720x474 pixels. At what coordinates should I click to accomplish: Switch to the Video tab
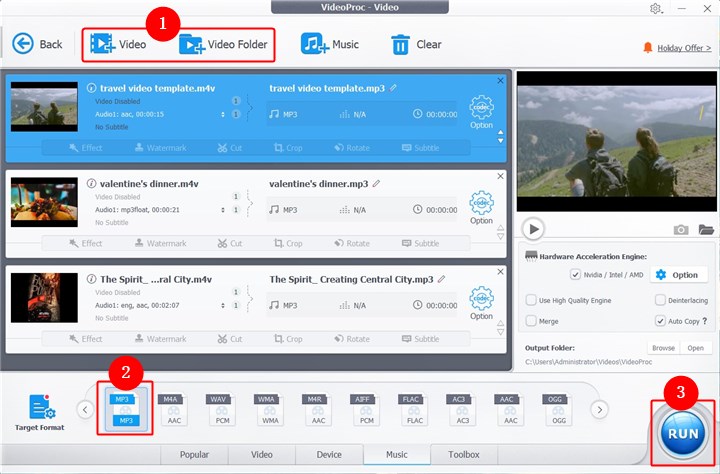[262, 454]
